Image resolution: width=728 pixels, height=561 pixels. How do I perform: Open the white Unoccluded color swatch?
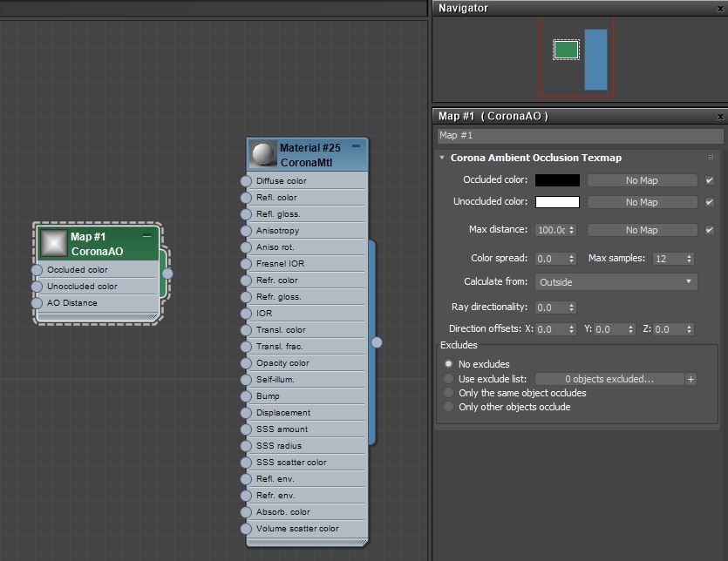(557, 202)
